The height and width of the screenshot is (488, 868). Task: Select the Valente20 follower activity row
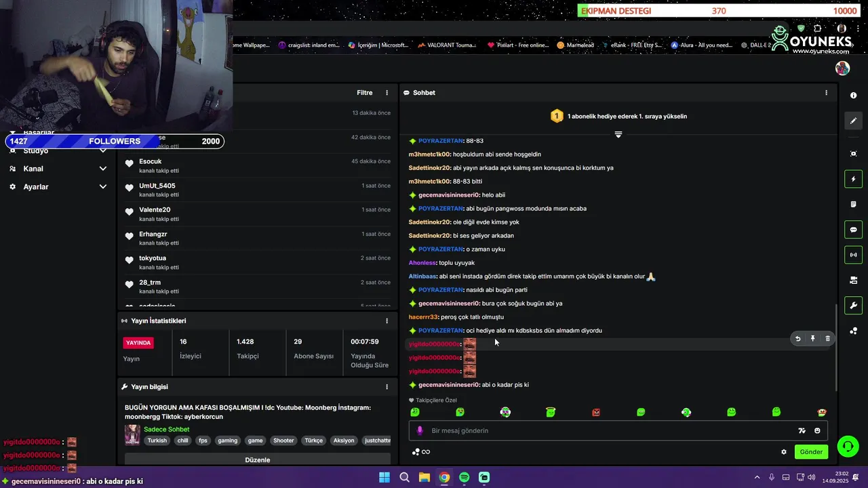[x=258, y=214]
